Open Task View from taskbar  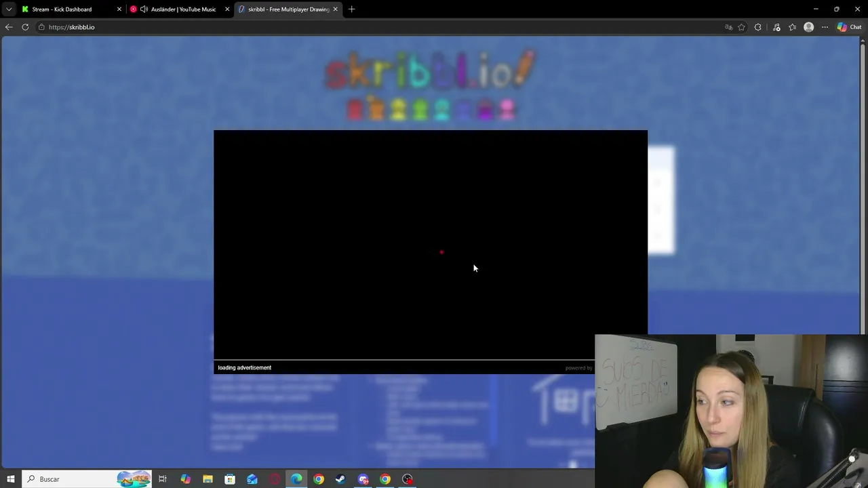(x=163, y=479)
